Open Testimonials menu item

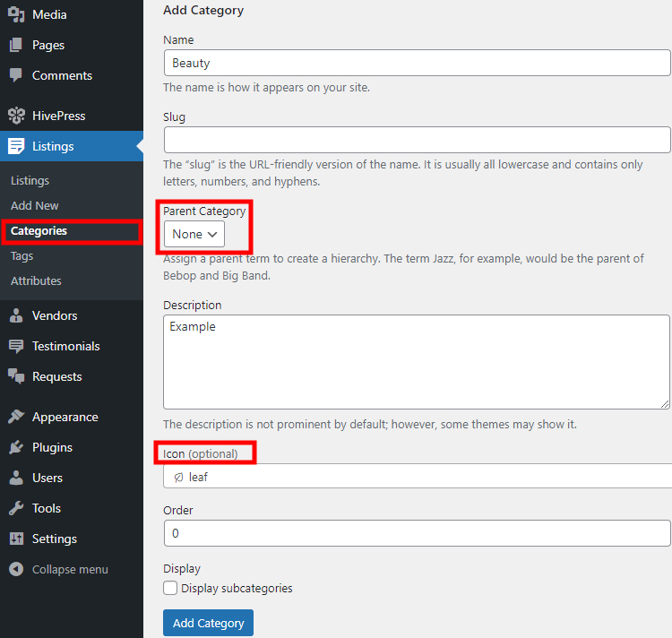pyautogui.click(x=72, y=346)
